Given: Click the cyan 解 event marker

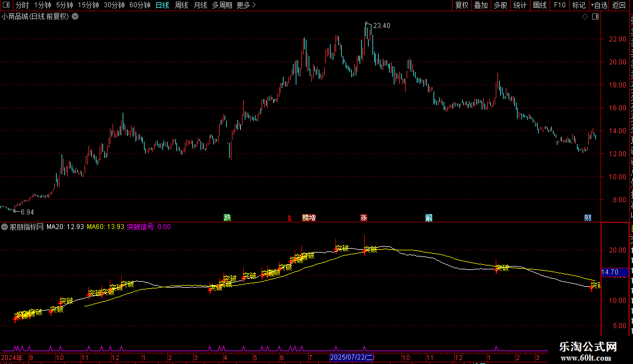Looking at the screenshot, I should tap(429, 218).
